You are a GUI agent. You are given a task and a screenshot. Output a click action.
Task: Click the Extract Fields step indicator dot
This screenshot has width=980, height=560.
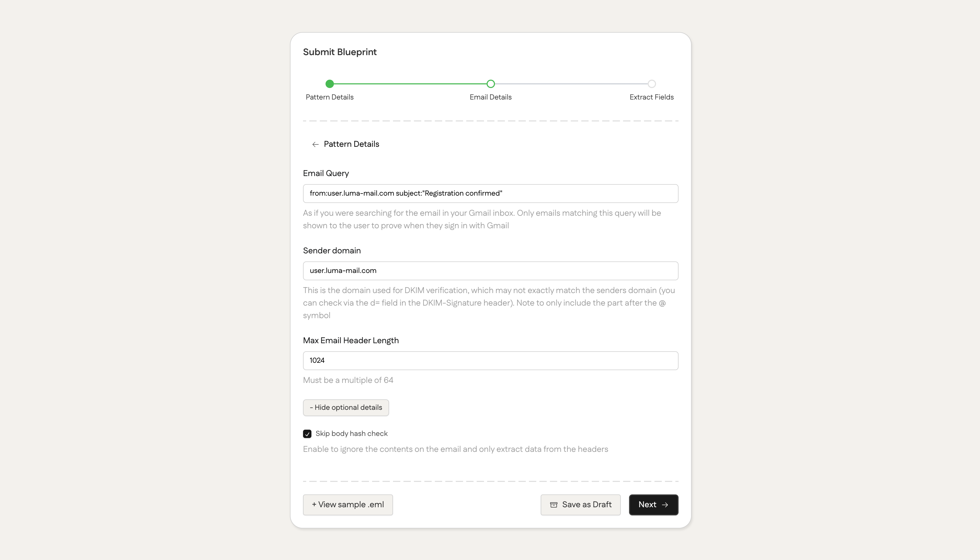click(x=652, y=83)
